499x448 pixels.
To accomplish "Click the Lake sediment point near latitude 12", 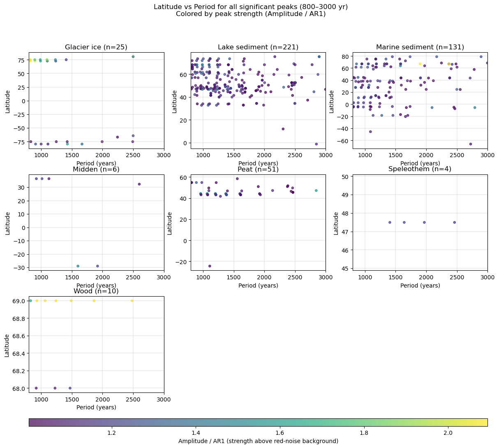I will click(x=283, y=129).
